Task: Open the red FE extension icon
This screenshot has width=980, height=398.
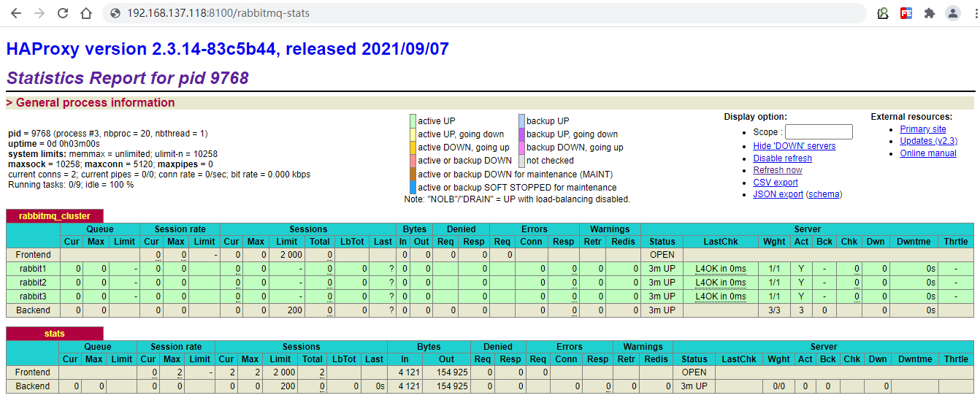Action: [x=906, y=13]
